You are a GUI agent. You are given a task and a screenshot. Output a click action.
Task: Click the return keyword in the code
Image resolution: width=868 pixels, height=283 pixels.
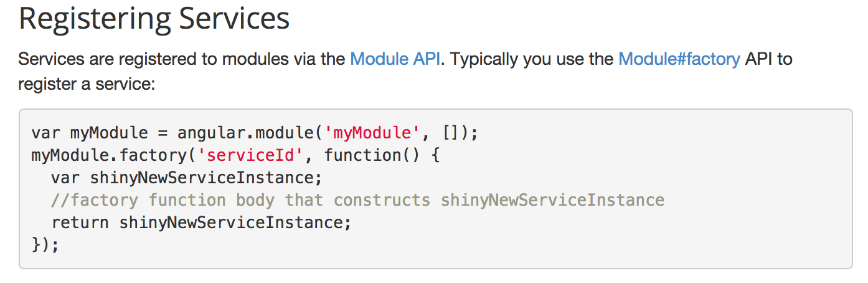tap(80, 223)
